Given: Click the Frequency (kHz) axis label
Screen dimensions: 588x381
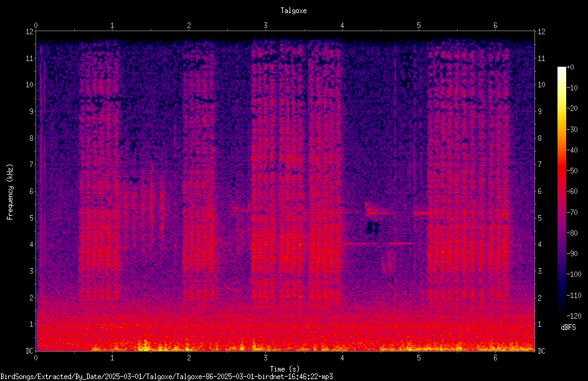Looking at the screenshot, I should coord(10,192).
